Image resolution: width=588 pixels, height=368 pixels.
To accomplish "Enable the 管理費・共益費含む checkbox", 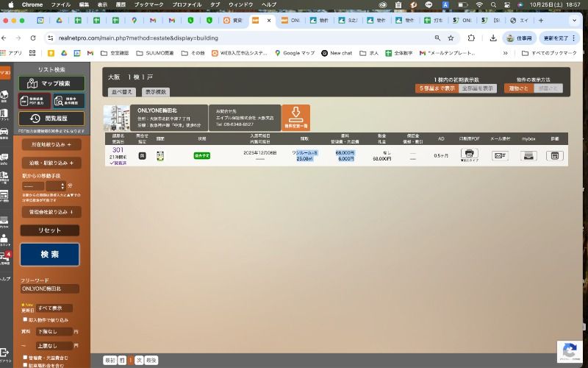I will (25, 357).
